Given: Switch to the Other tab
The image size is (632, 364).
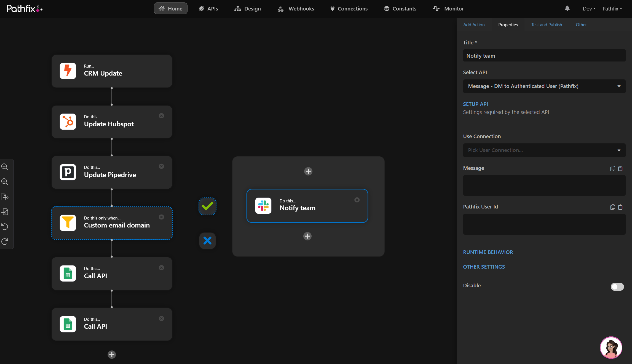Looking at the screenshot, I should (x=581, y=25).
